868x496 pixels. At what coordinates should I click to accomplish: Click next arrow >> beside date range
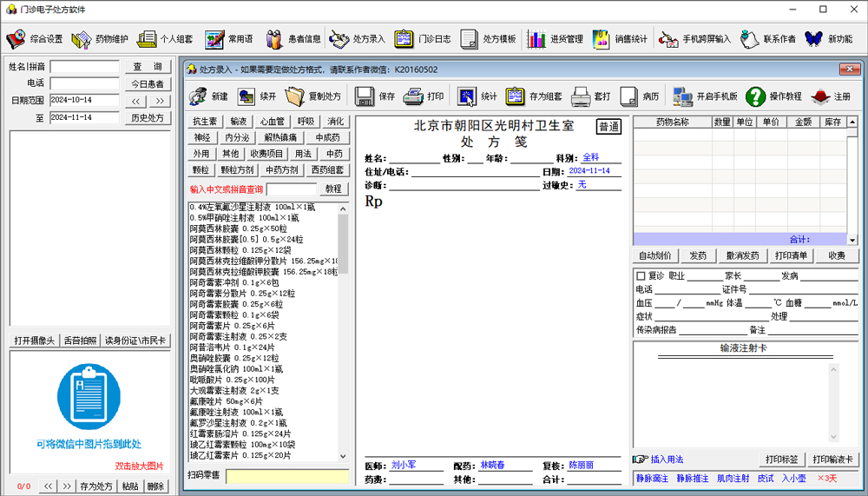160,101
